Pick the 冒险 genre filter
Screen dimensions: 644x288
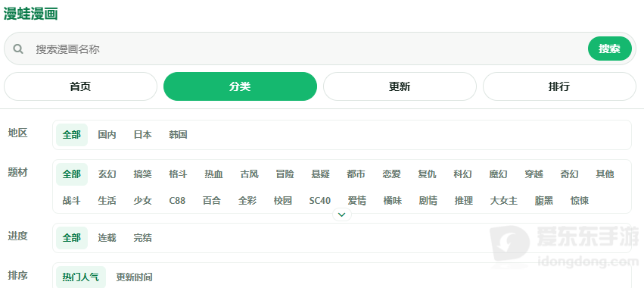(x=285, y=174)
